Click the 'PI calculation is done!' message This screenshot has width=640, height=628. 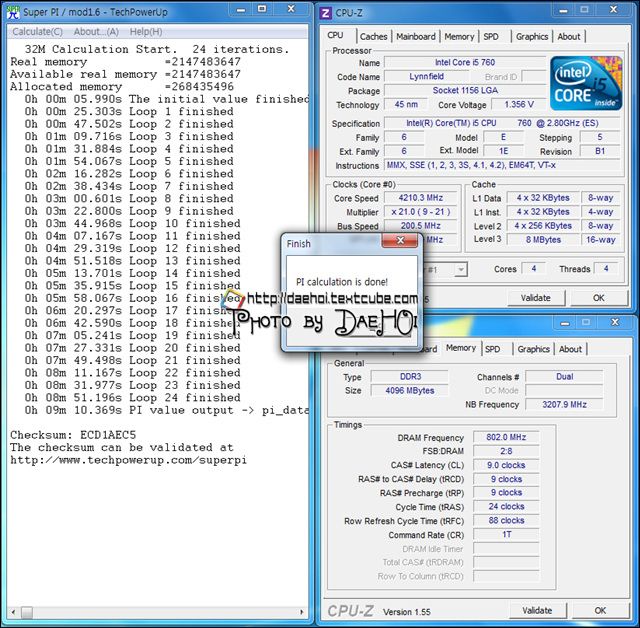[342, 282]
